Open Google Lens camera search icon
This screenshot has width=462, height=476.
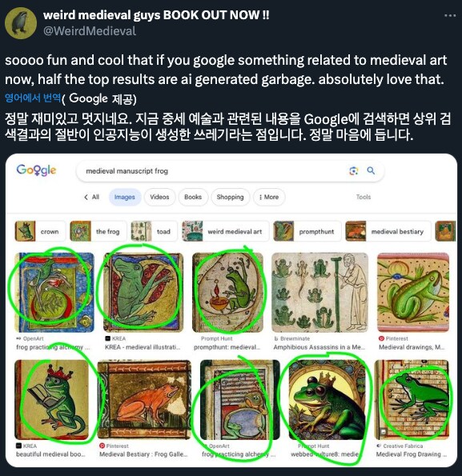[x=353, y=171]
